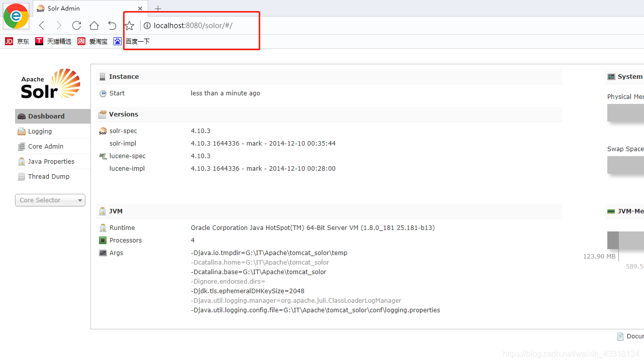Click the JVM section header icon
Image resolution: width=644 pixels, height=363 pixels.
pyautogui.click(x=103, y=211)
